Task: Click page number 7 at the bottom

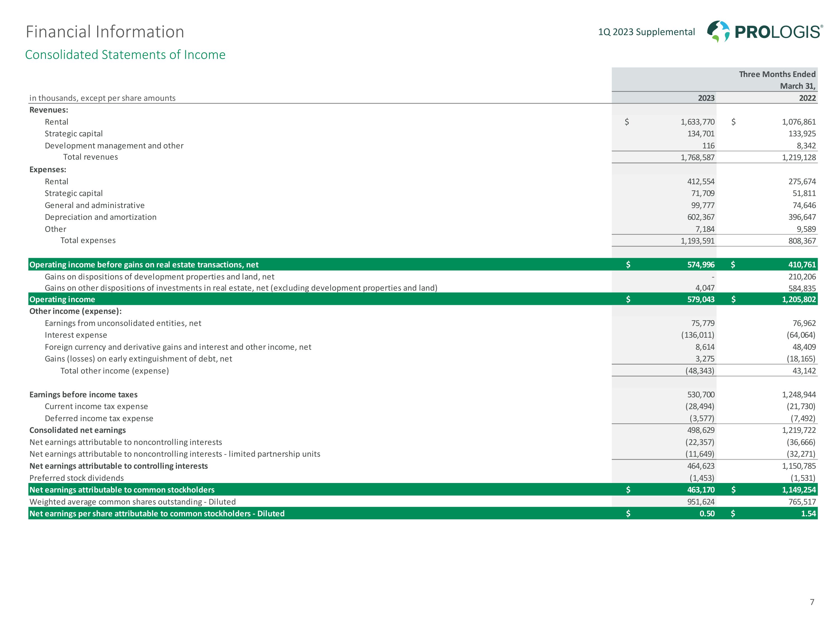Action: (x=812, y=602)
